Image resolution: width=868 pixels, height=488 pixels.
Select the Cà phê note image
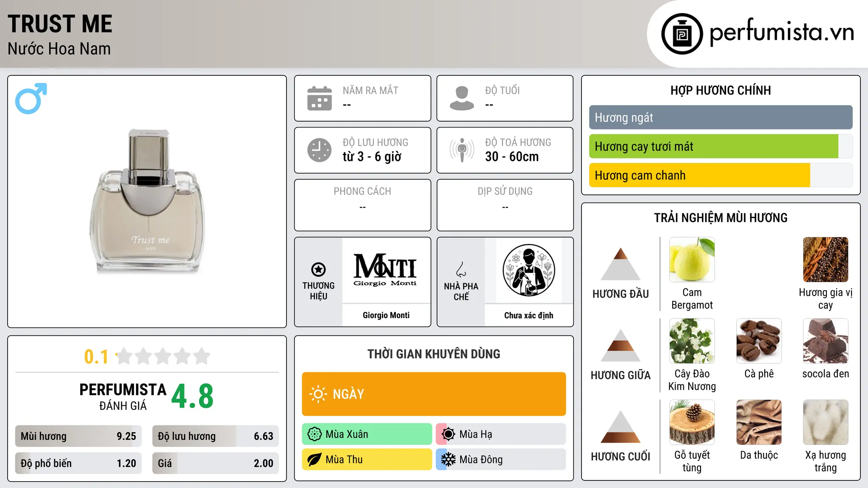coord(759,341)
